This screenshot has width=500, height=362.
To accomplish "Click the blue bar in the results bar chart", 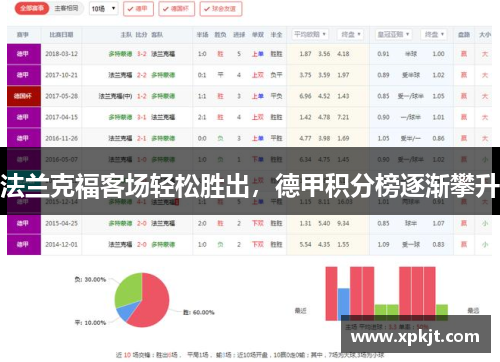I will 344,304.
